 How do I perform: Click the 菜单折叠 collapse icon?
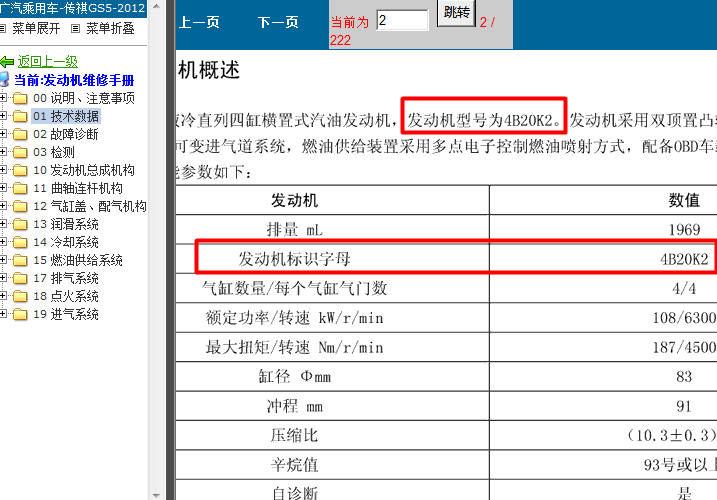[75, 29]
